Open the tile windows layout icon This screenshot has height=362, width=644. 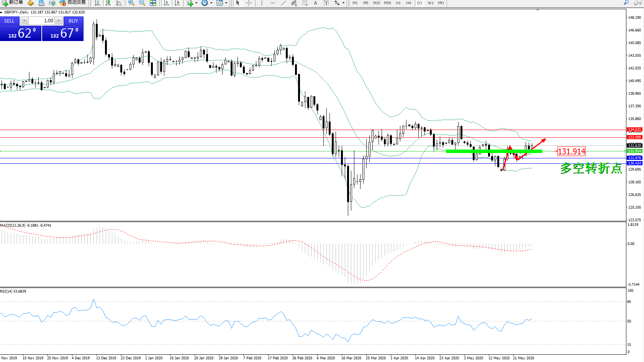coord(153,3)
